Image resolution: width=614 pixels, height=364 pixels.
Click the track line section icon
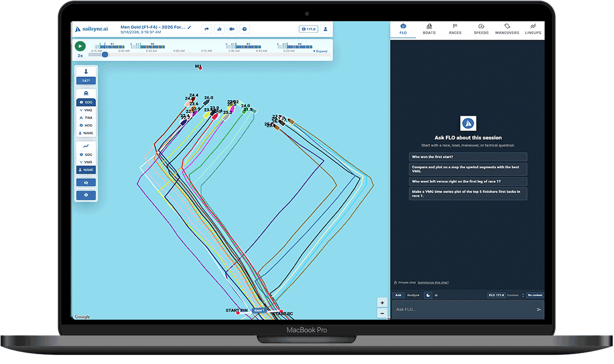tap(86, 146)
